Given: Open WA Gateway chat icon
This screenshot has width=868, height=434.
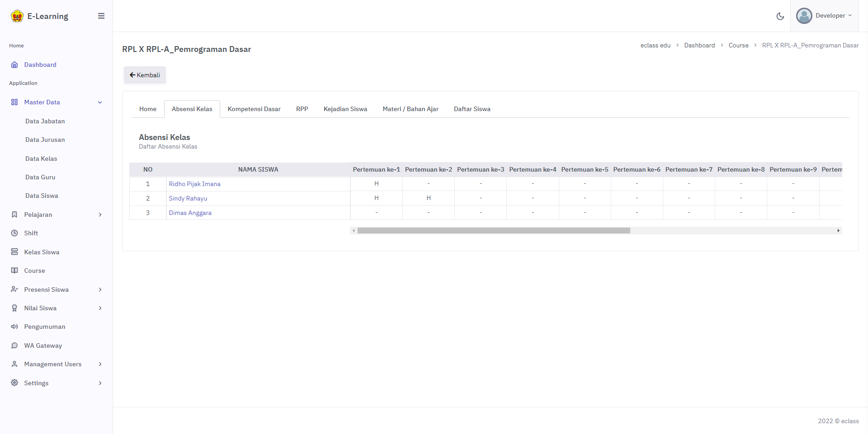Looking at the screenshot, I should tap(14, 345).
